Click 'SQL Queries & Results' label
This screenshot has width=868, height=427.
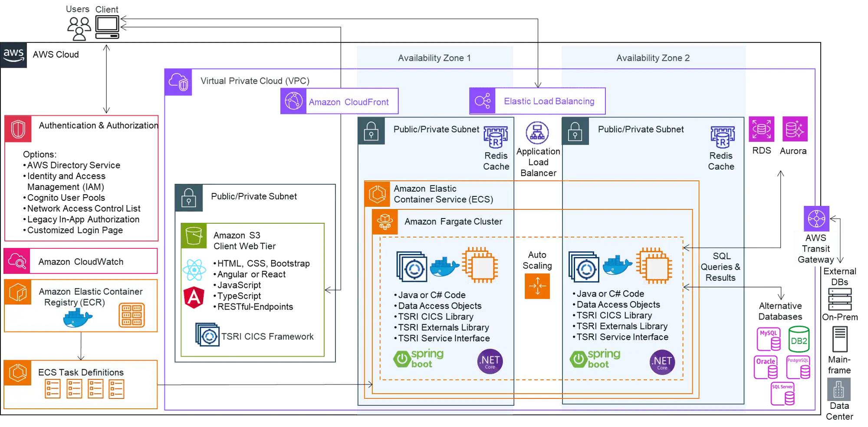click(x=721, y=267)
